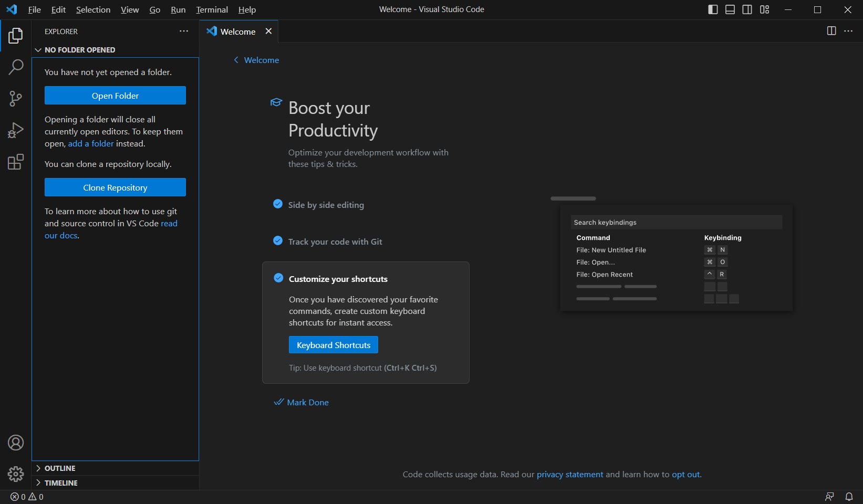Toggle Customize your shortcuts step checkmark
The height and width of the screenshot is (504, 863).
(x=278, y=278)
